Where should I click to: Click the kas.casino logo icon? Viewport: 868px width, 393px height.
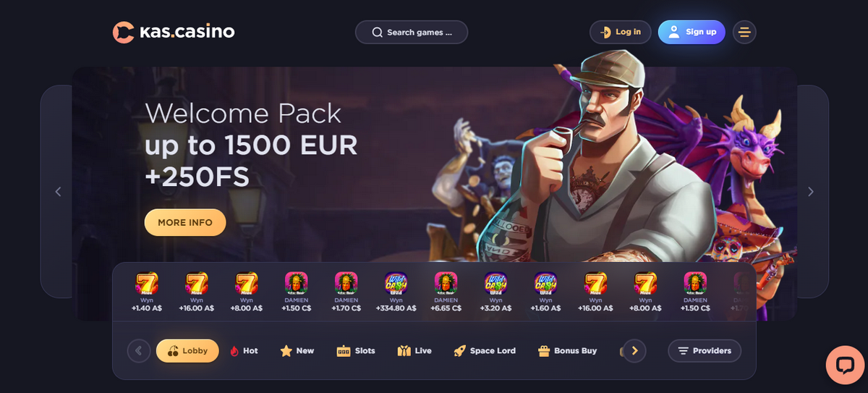click(124, 32)
